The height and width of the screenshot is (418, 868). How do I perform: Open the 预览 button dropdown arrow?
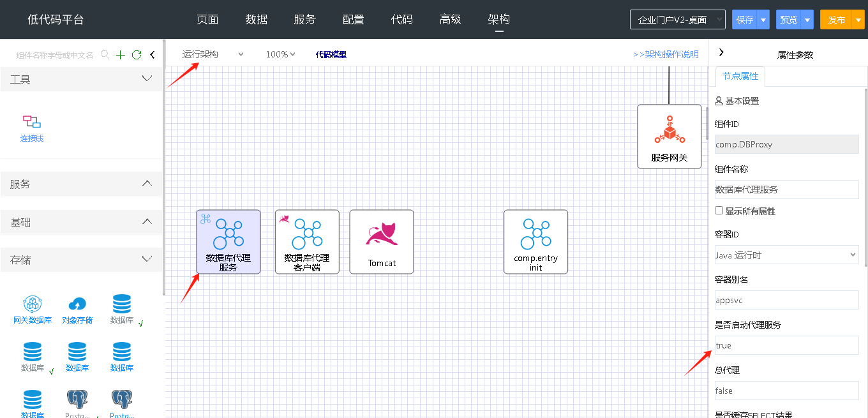click(807, 20)
